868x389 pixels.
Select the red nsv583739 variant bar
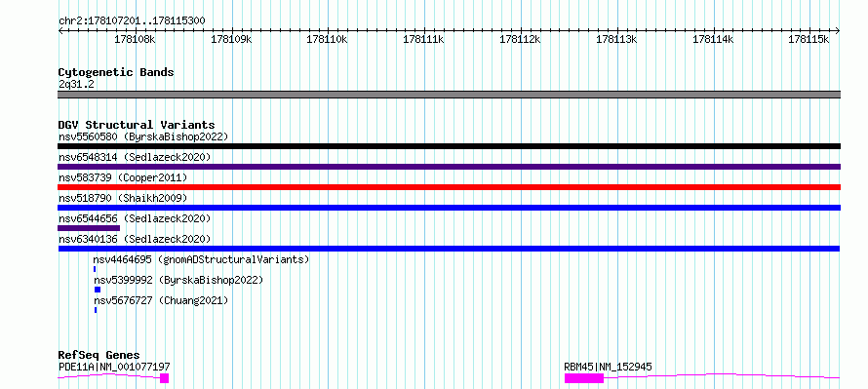[449, 187]
